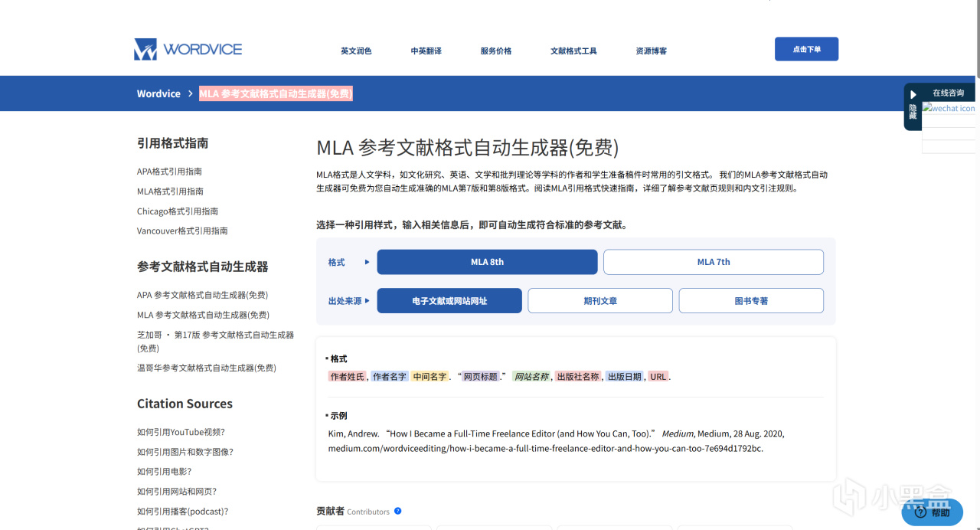Click the 作者名字 blue format tag
The image size is (980, 530).
[389, 377]
